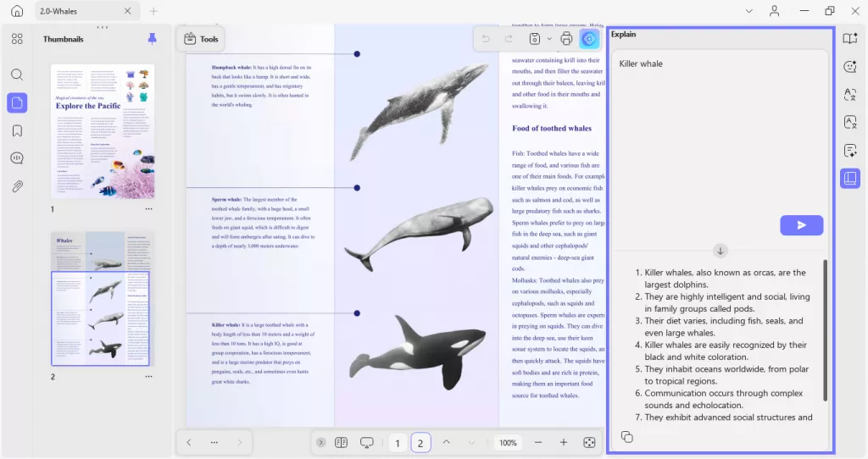The width and height of the screenshot is (868, 459).
Task: Open the translate icon in right sidebar
Action: pyautogui.click(x=850, y=95)
